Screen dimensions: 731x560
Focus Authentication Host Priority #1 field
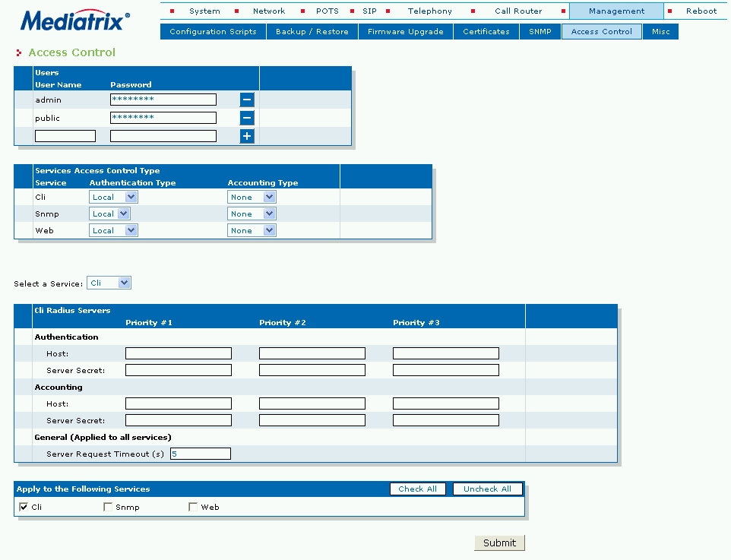click(179, 353)
